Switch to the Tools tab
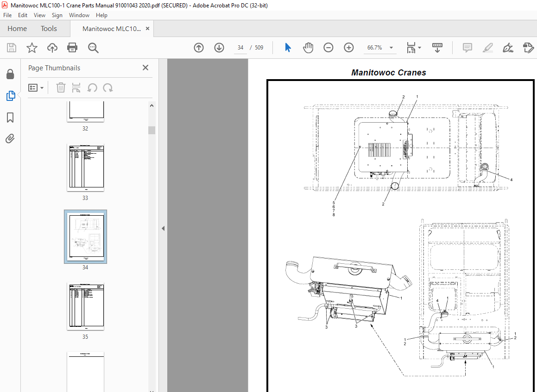Viewport: 537px width, 392px height. coord(49,29)
